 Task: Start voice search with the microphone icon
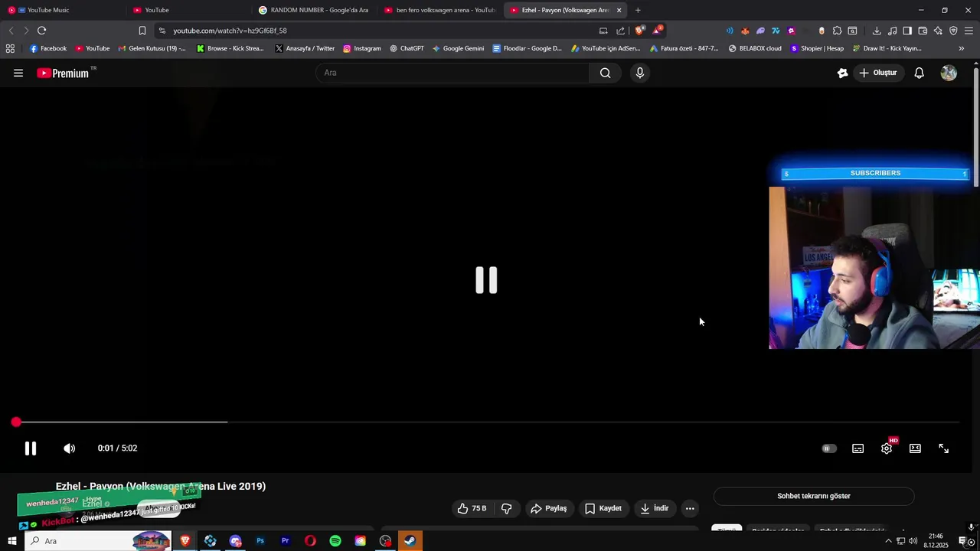coord(640,73)
